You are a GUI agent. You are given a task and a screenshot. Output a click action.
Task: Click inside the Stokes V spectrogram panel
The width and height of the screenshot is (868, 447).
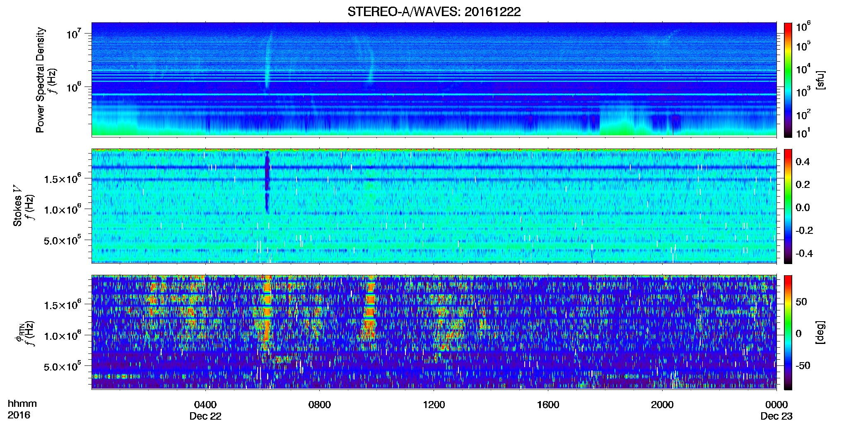tap(434, 206)
